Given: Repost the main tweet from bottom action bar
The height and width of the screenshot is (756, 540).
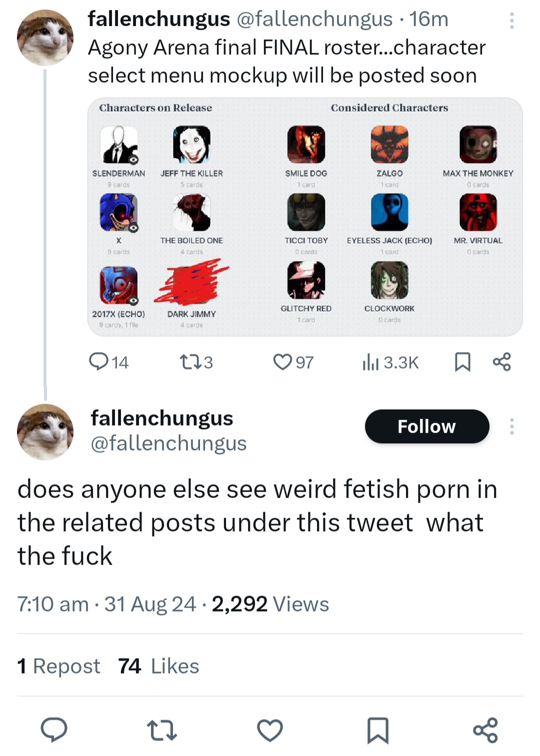Looking at the screenshot, I should click(162, 730).
